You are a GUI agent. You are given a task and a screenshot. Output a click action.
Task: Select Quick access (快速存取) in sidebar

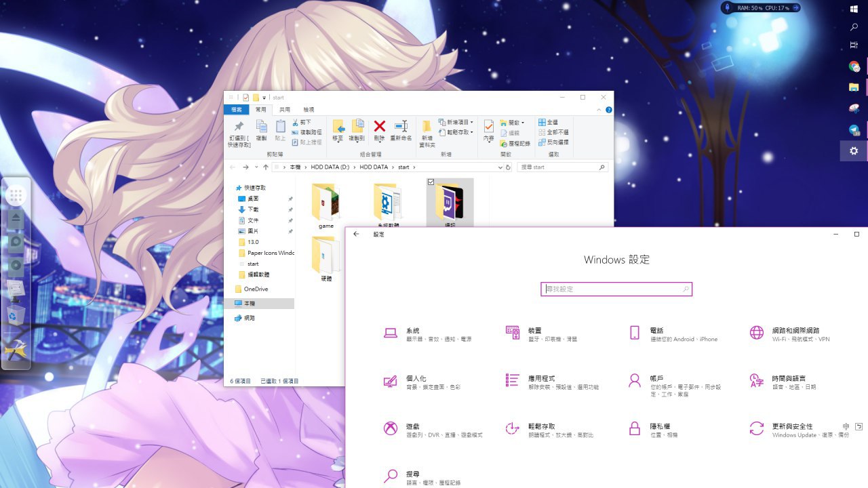[x=250, y=188]
